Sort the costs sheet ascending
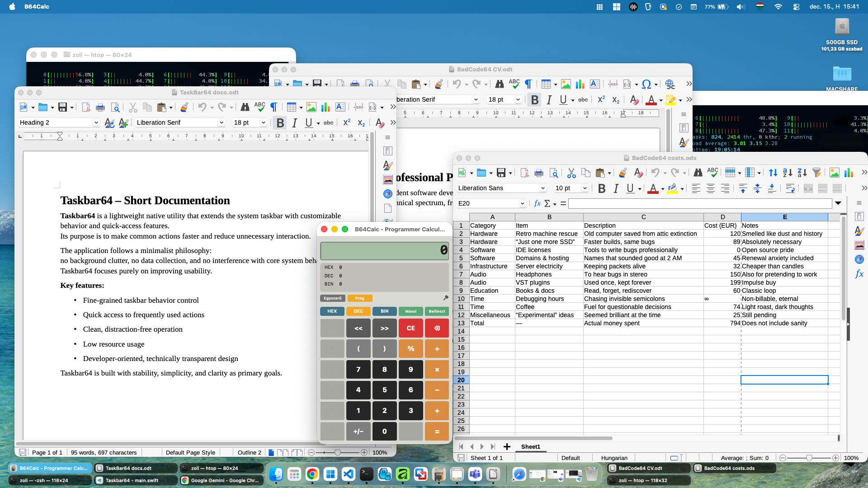The image size is (868, 488). click(788, 173)
